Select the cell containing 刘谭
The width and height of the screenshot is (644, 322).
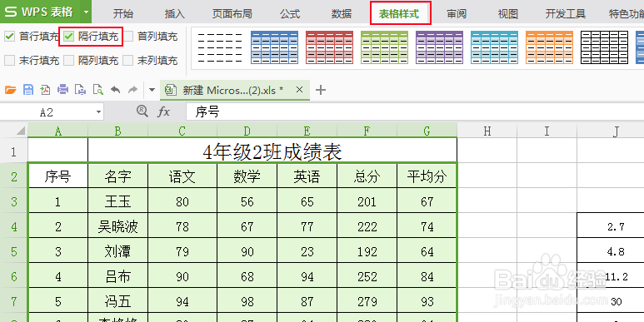117,251
